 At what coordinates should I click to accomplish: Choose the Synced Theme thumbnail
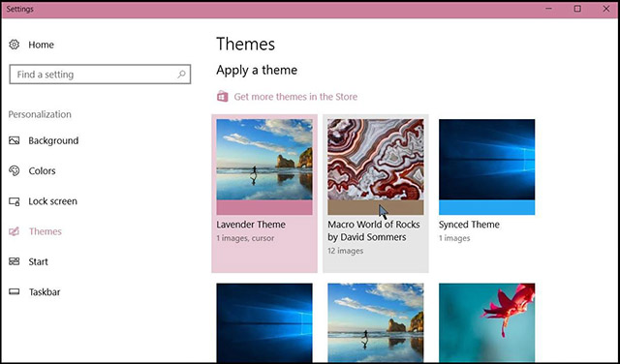click(486, 160)
